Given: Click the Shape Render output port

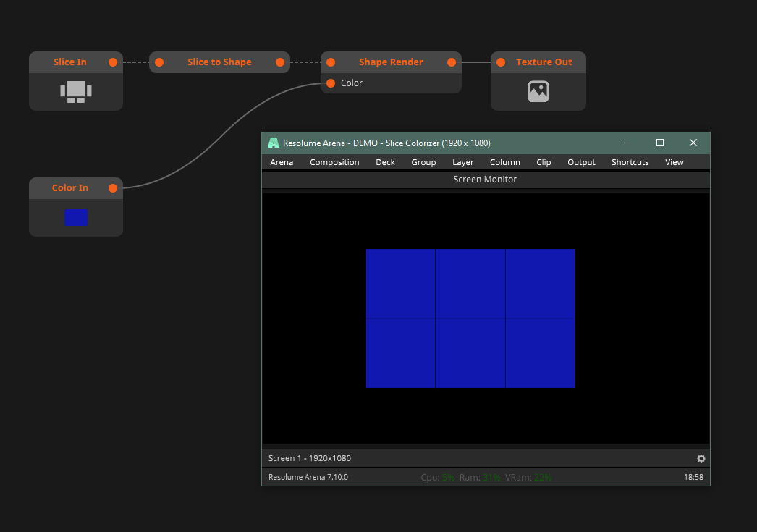Looking at the screenshot, I should point(452,62).
